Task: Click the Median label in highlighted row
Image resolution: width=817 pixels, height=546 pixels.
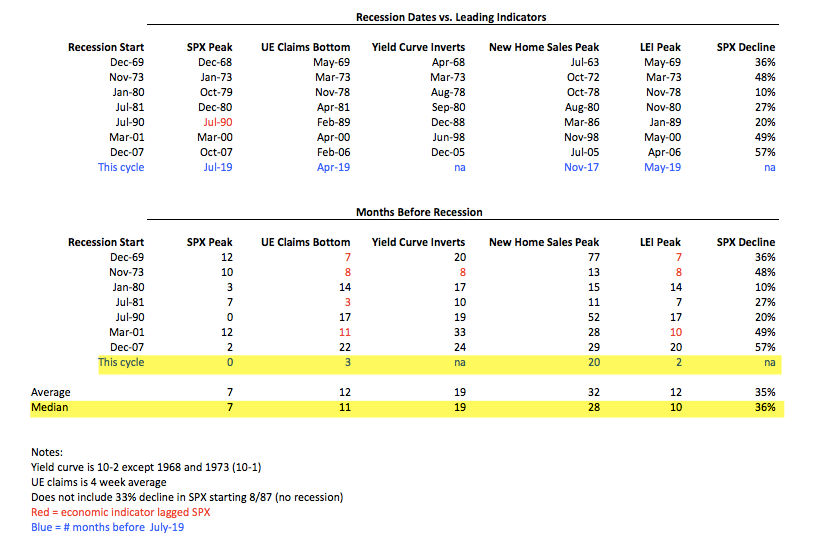Action: click(x=49, y=407)
